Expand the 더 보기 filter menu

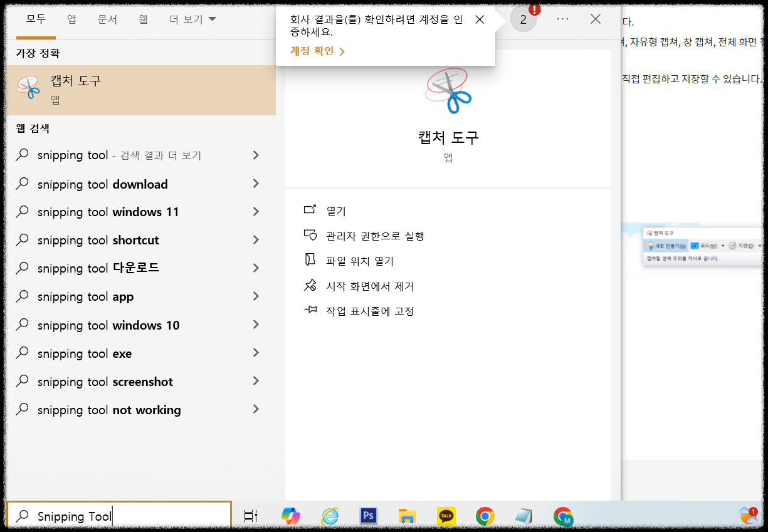[188, 19]
